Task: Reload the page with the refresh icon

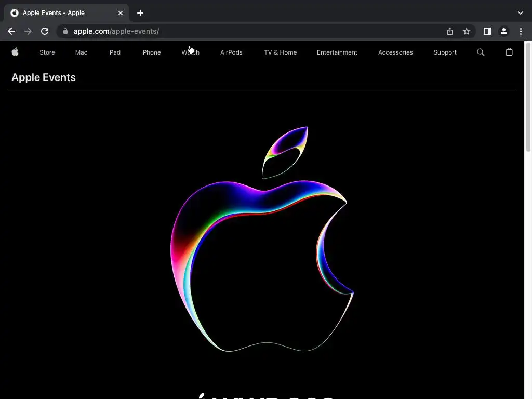Action: 45,31
